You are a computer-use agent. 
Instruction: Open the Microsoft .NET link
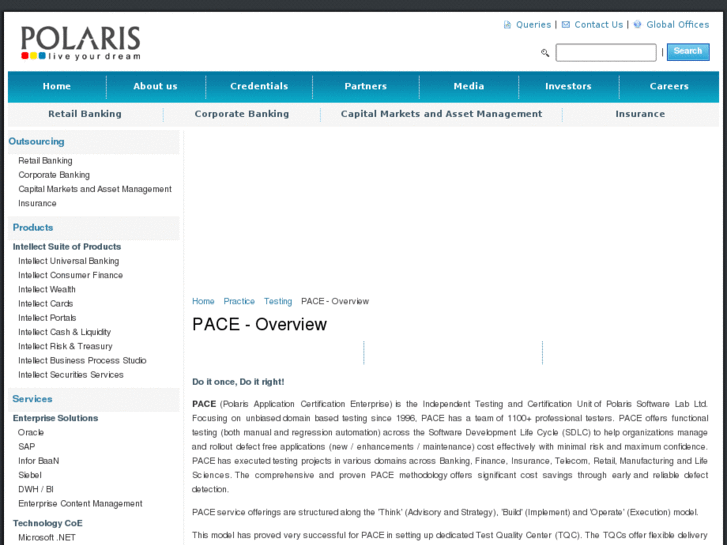click(47, 538)
